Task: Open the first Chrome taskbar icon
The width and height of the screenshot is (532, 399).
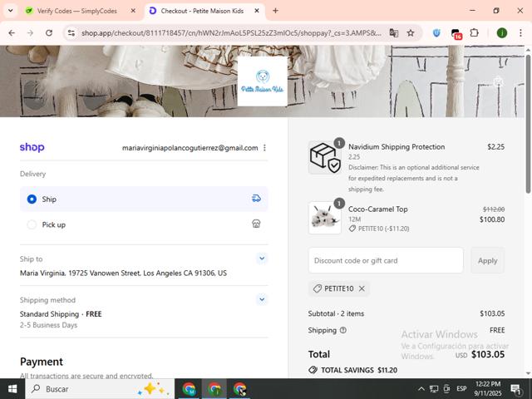Action: pos(189,389)
